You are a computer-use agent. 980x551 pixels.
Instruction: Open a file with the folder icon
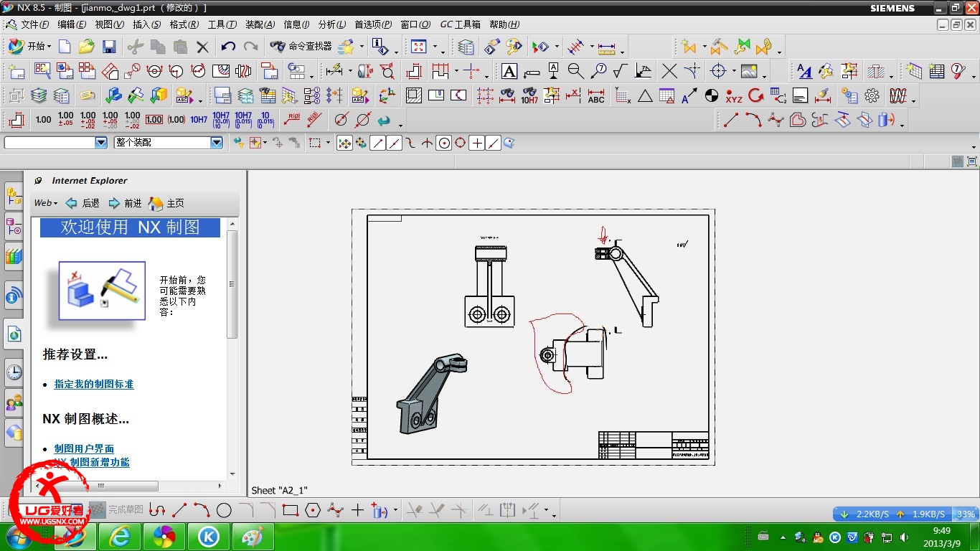click(x=87, y=47)
